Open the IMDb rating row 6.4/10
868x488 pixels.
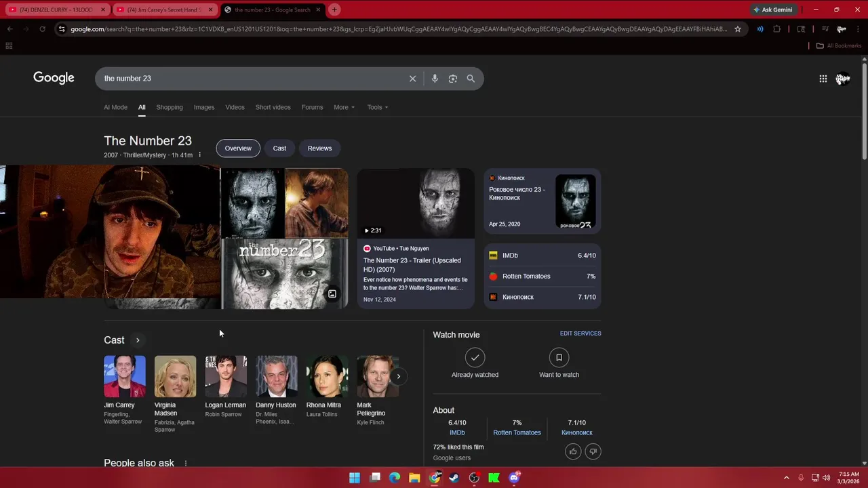pos(542,256)
